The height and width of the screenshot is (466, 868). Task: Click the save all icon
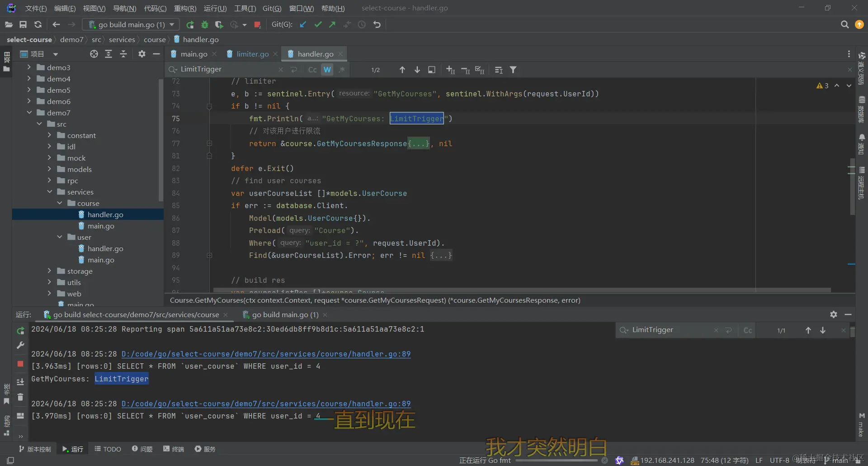pos(23,25)
